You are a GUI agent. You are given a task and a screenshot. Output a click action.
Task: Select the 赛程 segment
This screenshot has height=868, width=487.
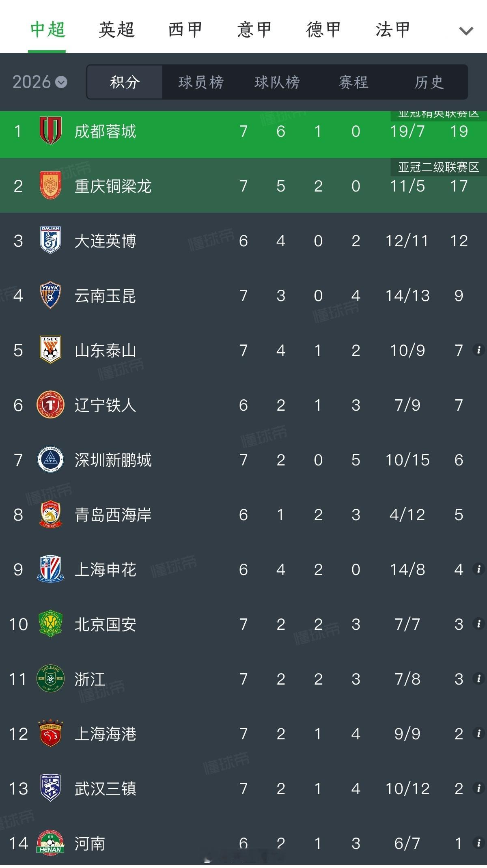(353, 82)
